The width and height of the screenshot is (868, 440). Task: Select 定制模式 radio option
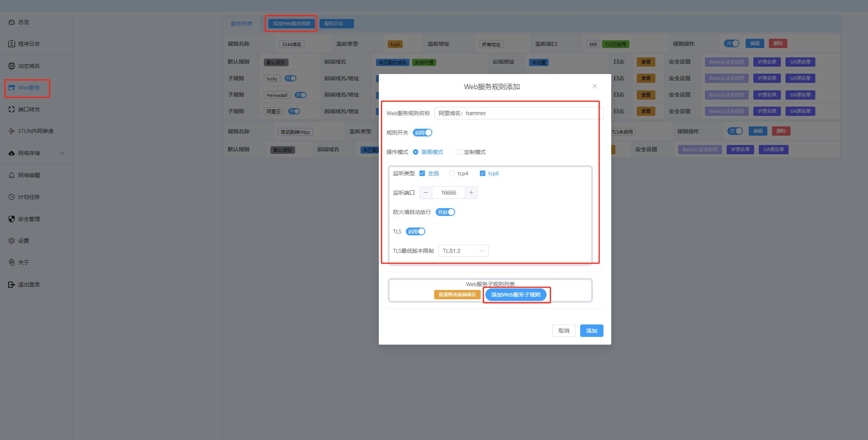click(x=458, y=152)
